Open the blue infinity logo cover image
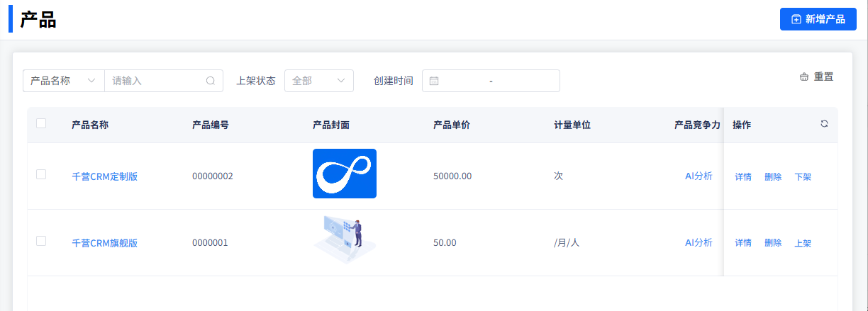This screenshot has width=868, height=311. (x=344, y=174)
